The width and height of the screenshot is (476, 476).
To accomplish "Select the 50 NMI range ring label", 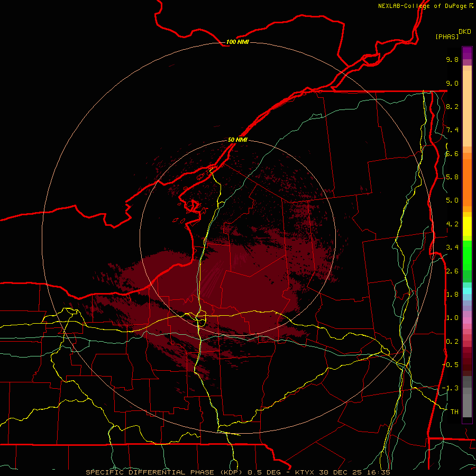I will (x=237, y=140).
